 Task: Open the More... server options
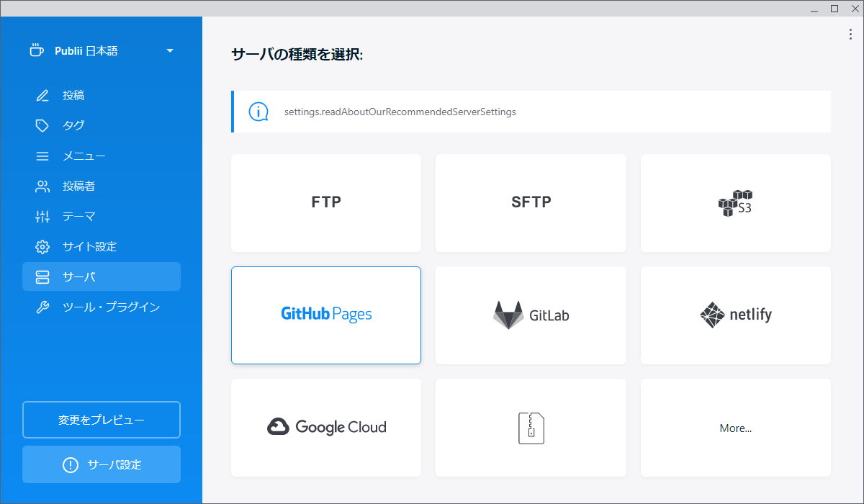[x=735, y=427]
